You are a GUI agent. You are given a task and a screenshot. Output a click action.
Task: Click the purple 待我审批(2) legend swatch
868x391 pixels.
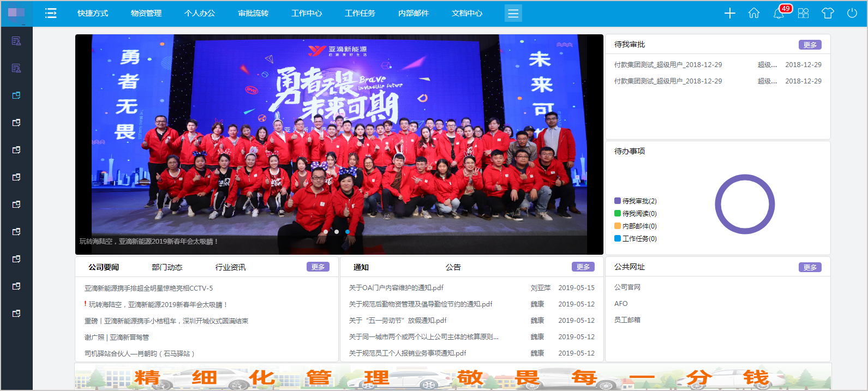click(618, 201)
